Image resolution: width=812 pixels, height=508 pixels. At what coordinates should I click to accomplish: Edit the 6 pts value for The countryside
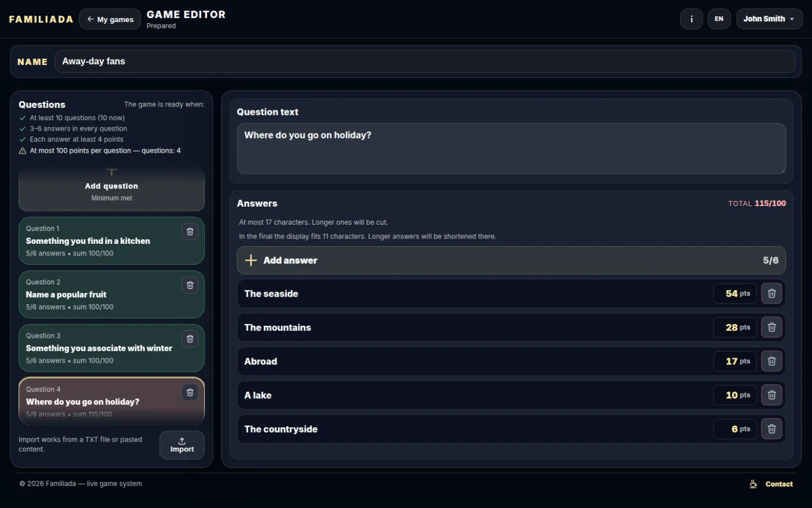point(735,429)
